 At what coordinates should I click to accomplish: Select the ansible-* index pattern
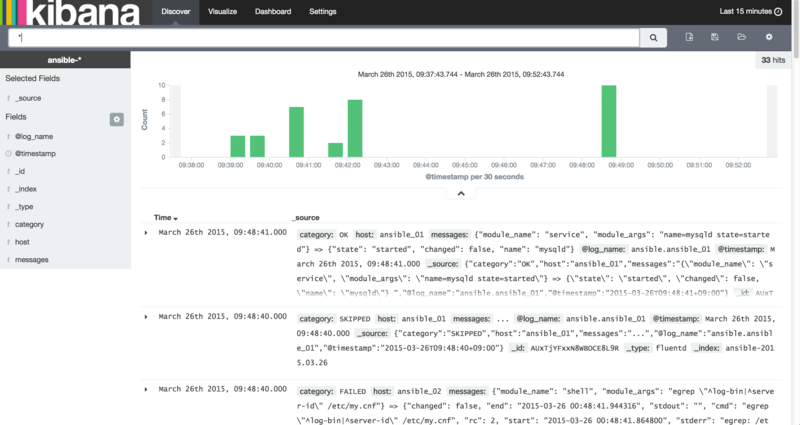pos(65,60)
